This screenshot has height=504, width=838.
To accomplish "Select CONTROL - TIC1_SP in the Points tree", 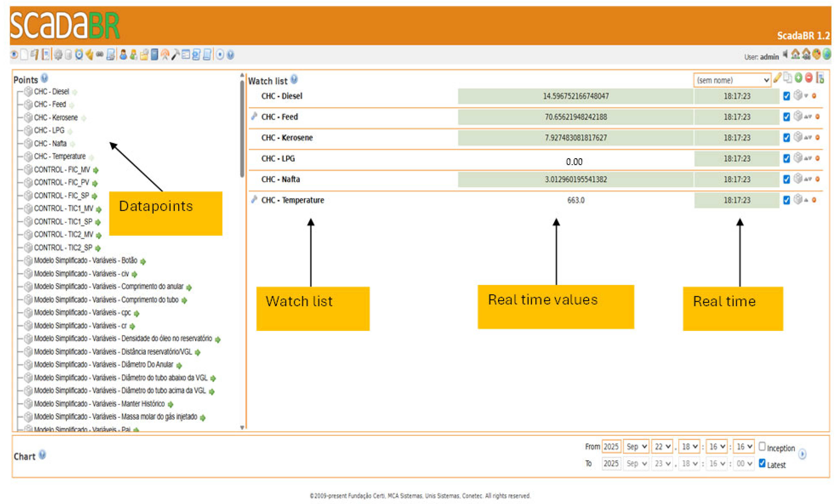I will [x=63, y=222].
